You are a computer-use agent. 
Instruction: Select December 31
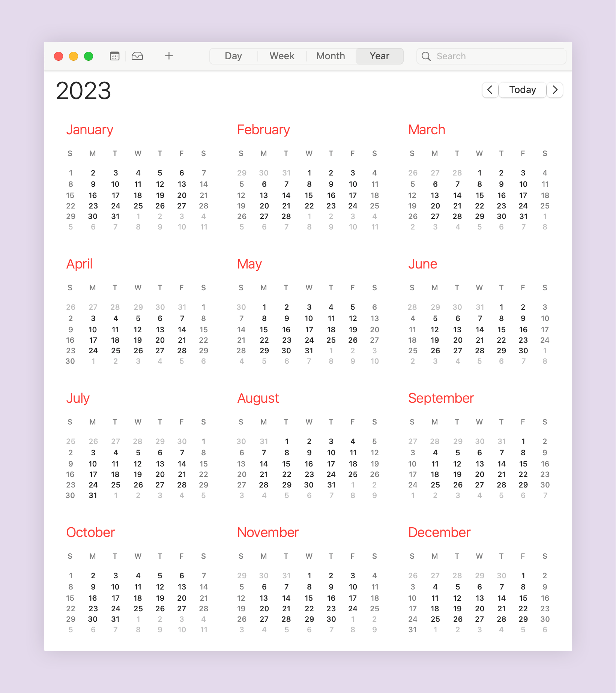412,630
